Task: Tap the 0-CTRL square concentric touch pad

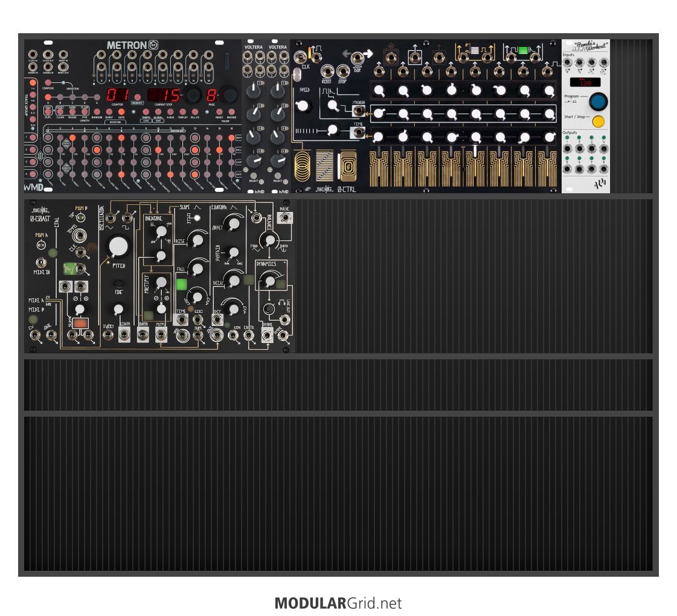Action: (x=348, y=165)
